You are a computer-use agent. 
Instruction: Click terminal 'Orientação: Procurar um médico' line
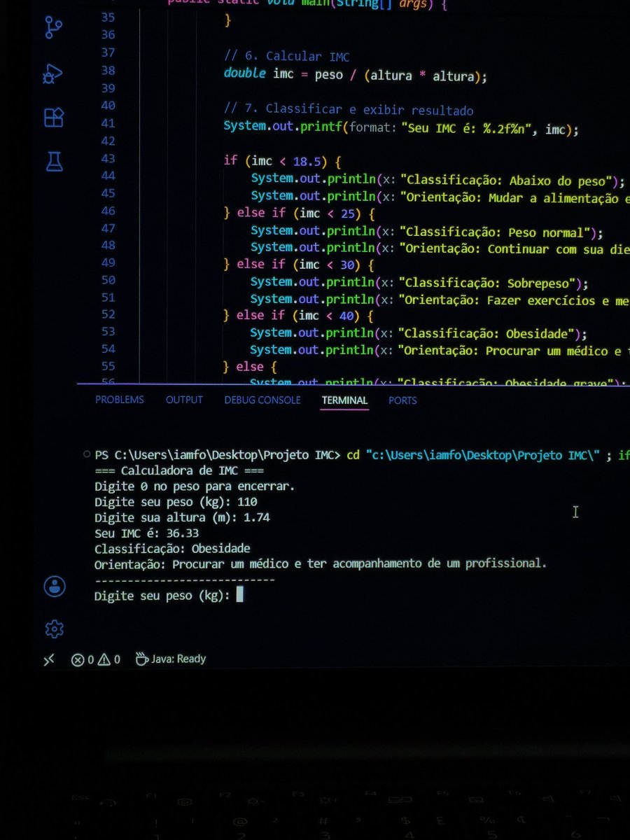point(321,563)
